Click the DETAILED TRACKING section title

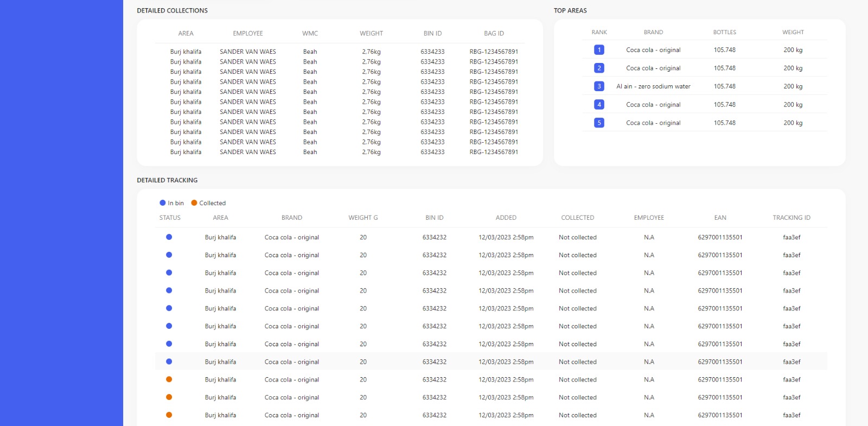coord(167,180)
